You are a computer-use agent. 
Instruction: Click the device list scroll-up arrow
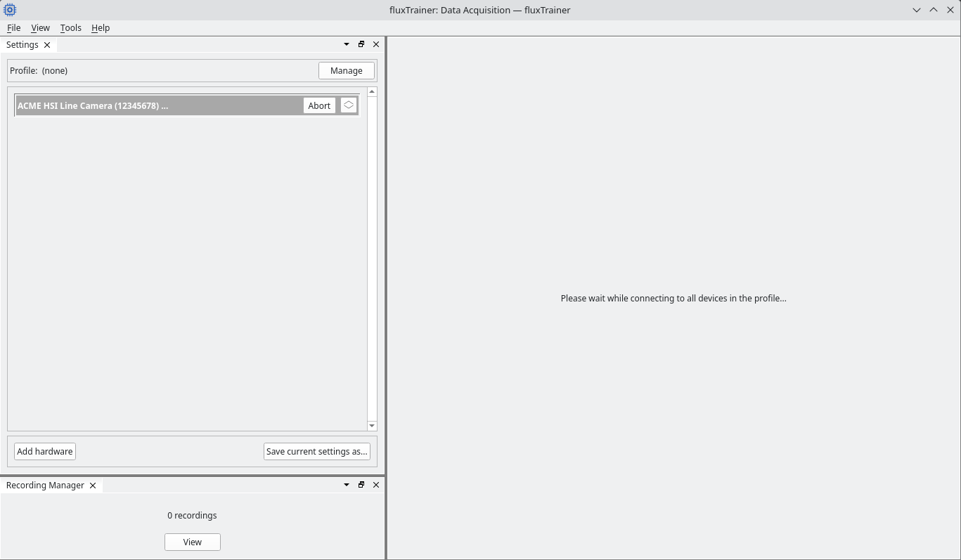pyautogui.click(x=372, y=92)
